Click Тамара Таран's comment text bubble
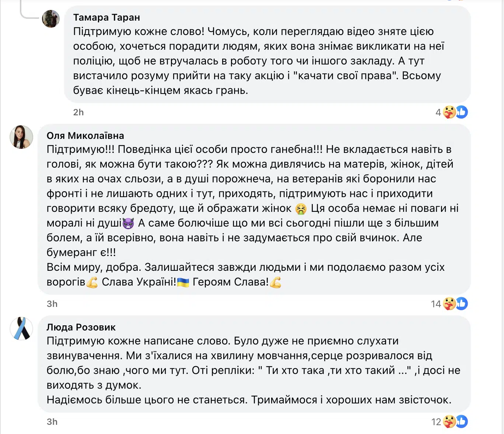Screen dimensions: 504x434 258,61
